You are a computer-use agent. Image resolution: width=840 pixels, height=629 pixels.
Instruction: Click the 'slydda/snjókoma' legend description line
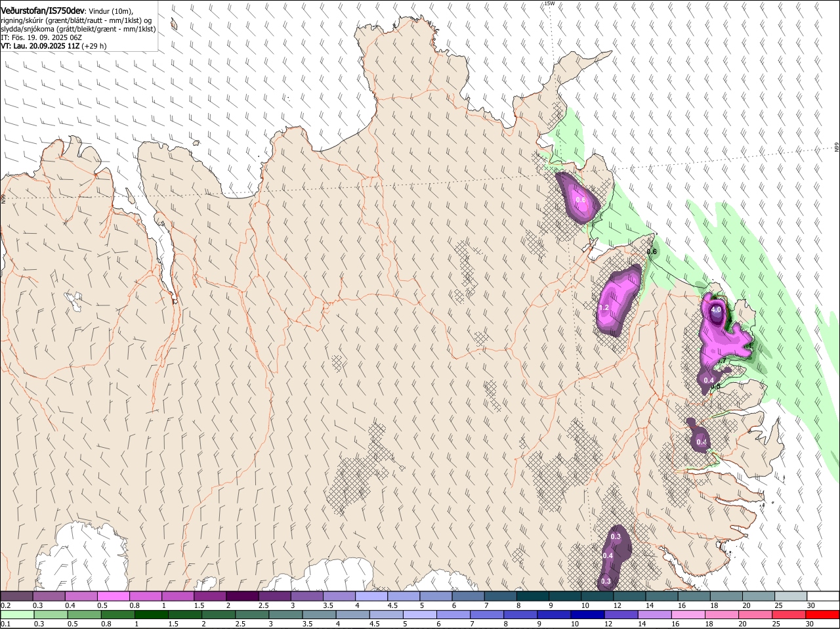pyautogui.click(x=78, y=29)
